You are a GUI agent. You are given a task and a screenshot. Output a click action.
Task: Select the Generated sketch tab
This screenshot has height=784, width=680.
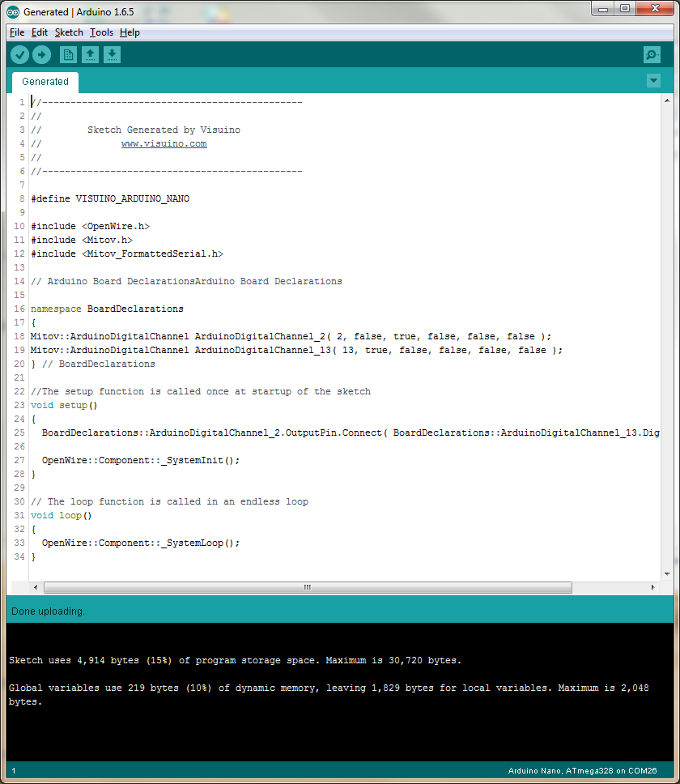pyautogui.click(x=45, y=82)
